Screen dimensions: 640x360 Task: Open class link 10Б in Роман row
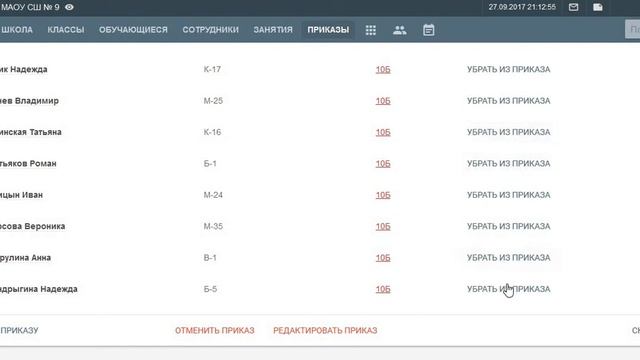coord(383,164)
